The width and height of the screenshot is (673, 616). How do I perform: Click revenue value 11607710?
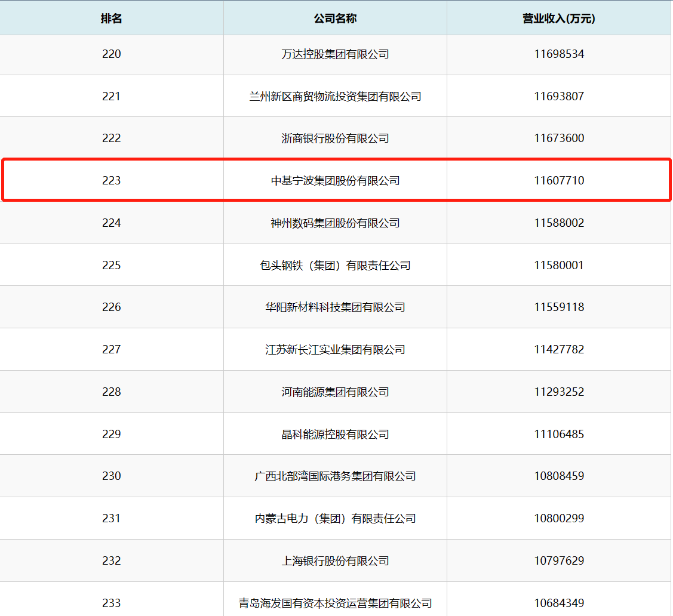pos(559,180)
